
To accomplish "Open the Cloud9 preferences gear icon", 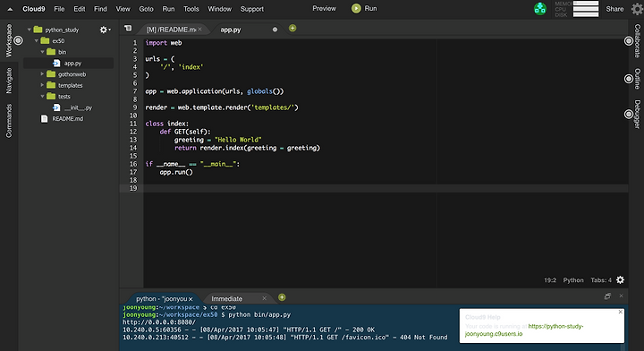I will (x=637, y=9).
